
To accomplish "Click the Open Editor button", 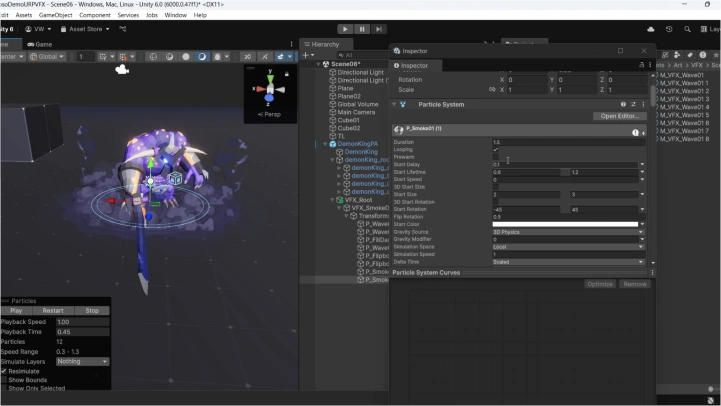I will coord(619,116).
